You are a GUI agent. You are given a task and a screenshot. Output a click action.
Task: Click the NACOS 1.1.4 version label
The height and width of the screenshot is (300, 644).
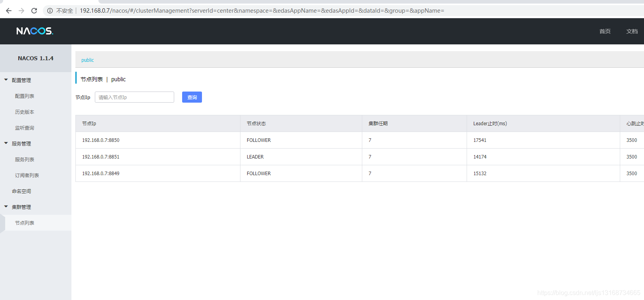pyautogui.click(x=36, y=58)
